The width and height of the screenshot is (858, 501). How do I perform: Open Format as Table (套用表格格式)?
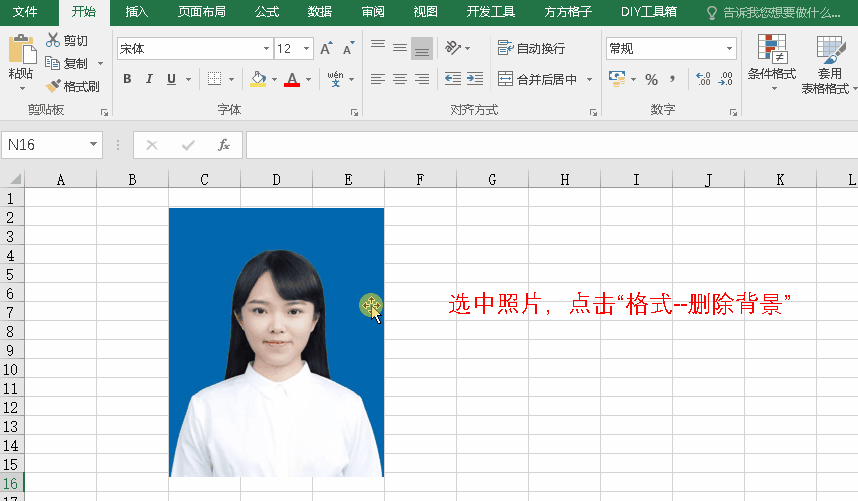[829, 64]
